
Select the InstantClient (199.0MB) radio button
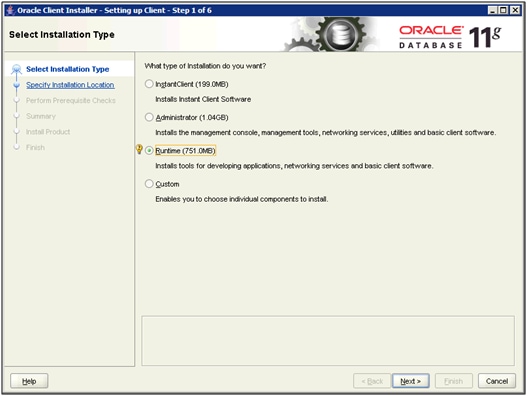(149, 84)
